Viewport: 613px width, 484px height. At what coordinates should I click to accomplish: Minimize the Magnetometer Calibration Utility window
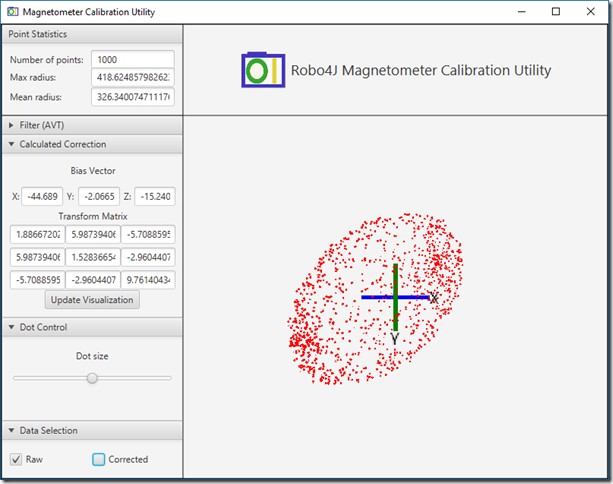tap(522, 12)
